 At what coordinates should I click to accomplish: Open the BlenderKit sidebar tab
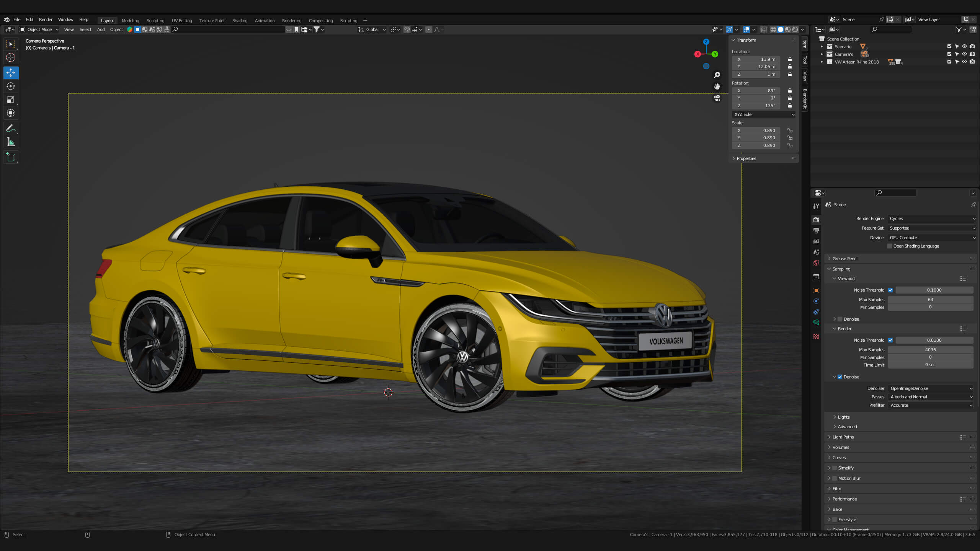(x=805, y=99)
